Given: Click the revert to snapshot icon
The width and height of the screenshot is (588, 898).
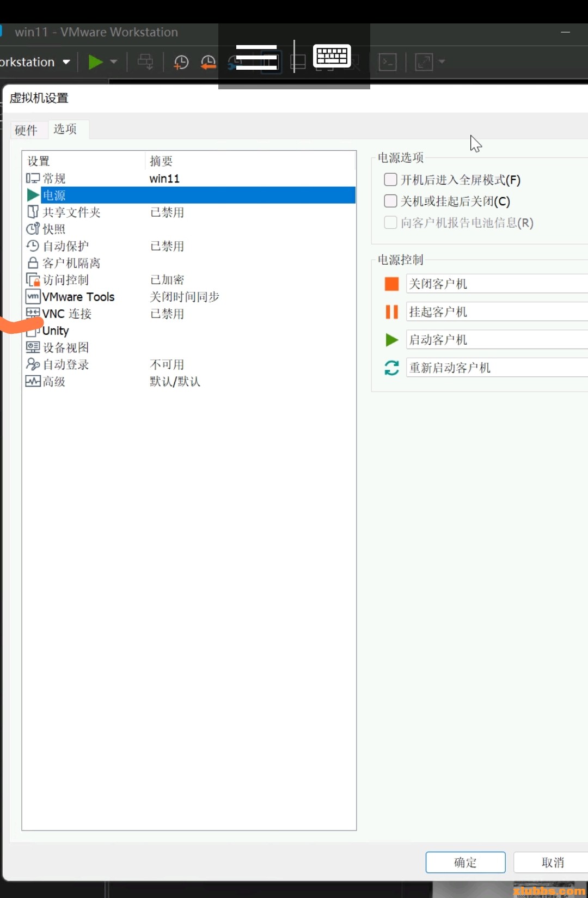Looking at the screenshot, I should coord(208,62).
